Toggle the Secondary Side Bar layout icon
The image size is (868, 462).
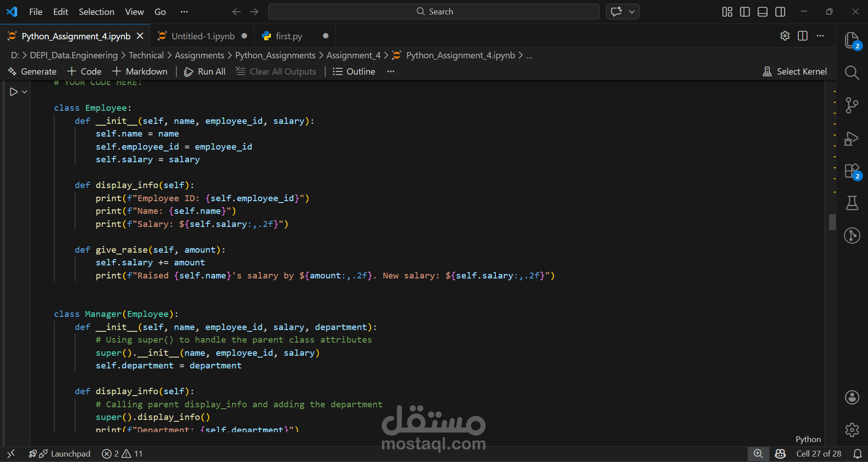pyautogui.click(x=780, y=12)
